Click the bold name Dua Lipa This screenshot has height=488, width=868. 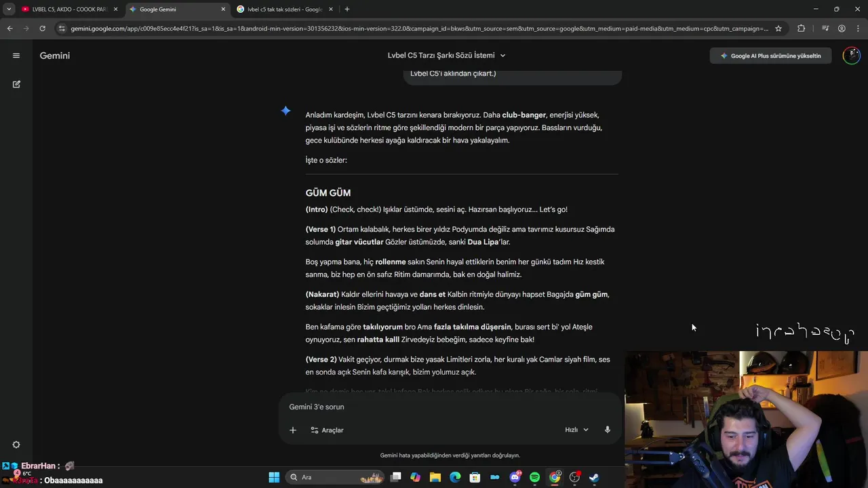tap(483, 242)
